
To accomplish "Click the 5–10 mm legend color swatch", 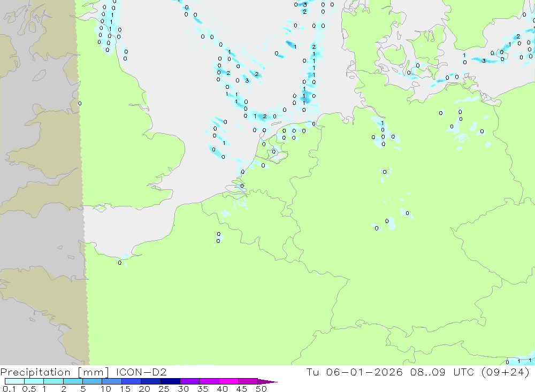I will [93, 381].
